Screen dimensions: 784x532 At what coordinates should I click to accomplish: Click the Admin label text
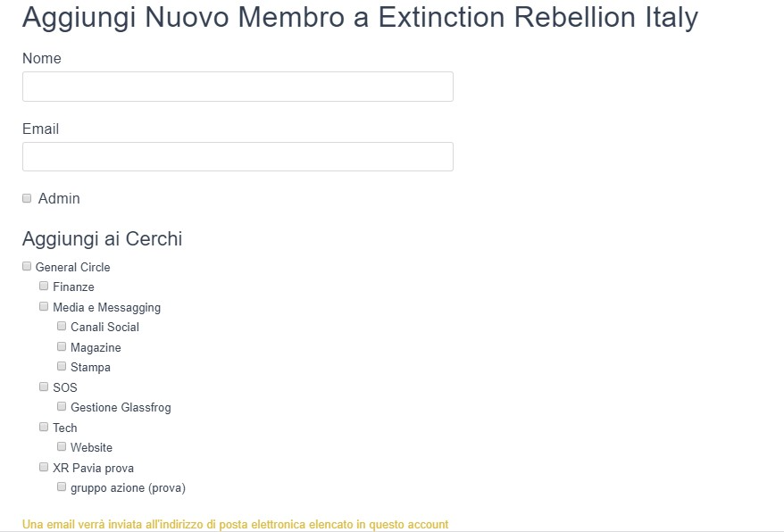(59, 199)
